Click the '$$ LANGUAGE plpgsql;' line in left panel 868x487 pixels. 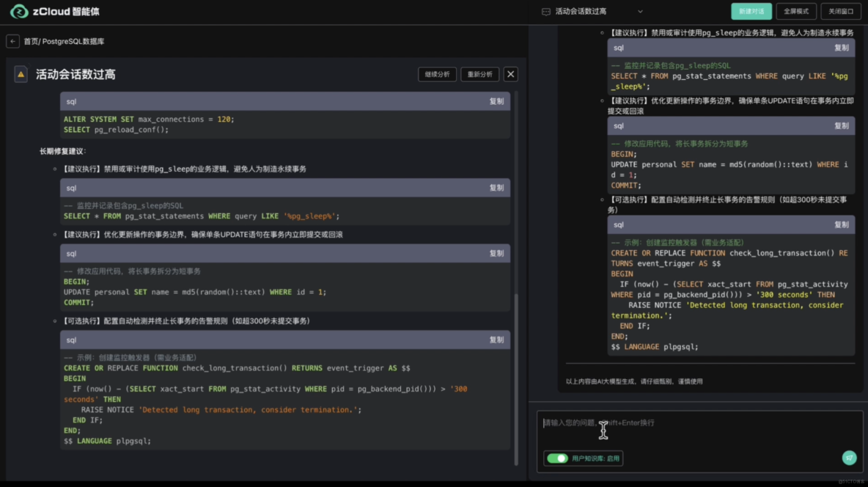pos(107,441)
